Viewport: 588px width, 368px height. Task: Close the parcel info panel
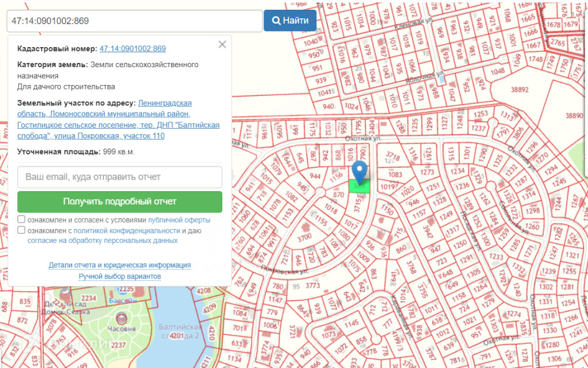point(222,45)
